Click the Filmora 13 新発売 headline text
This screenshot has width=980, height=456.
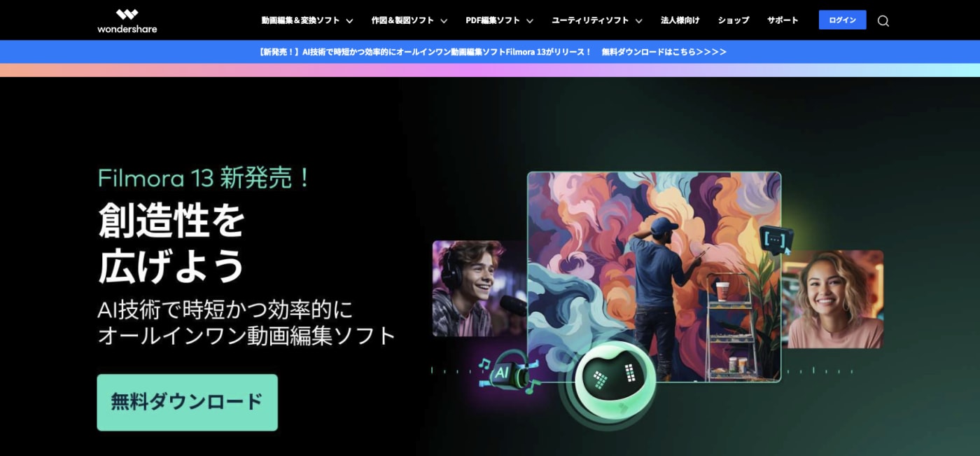(204, 179)
